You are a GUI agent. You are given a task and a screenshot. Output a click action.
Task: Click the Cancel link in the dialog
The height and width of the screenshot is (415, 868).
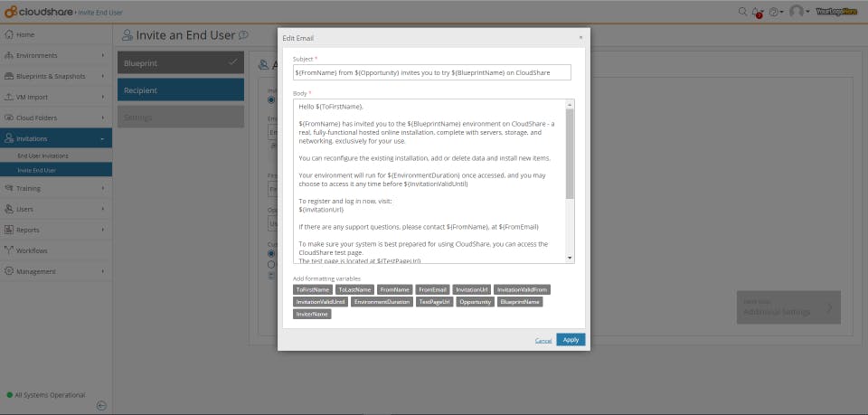tap(543, 340)
